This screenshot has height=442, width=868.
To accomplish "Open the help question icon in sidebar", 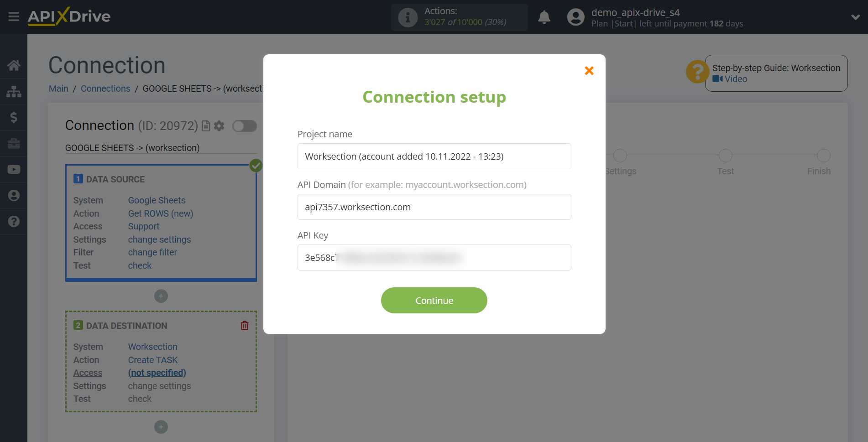I will click(x=14, y=221).
